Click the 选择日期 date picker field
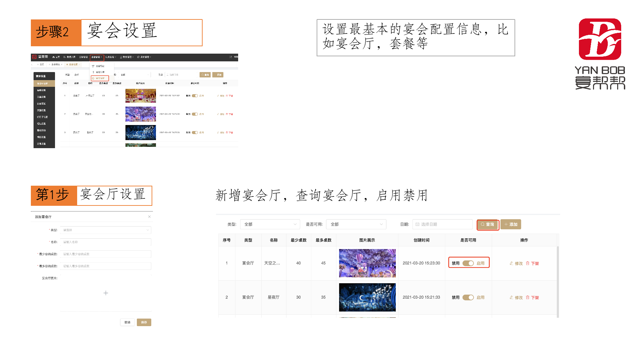 442,225
